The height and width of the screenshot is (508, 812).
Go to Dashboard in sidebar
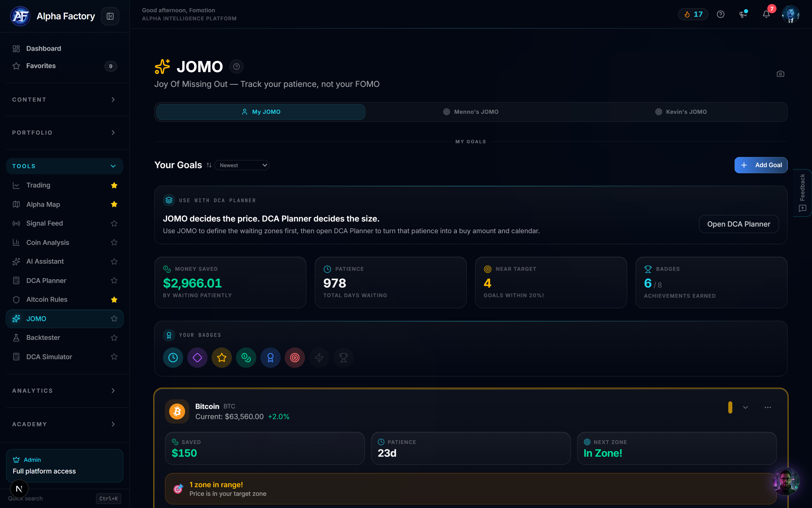pyautogui.click(x=65, y=48)
